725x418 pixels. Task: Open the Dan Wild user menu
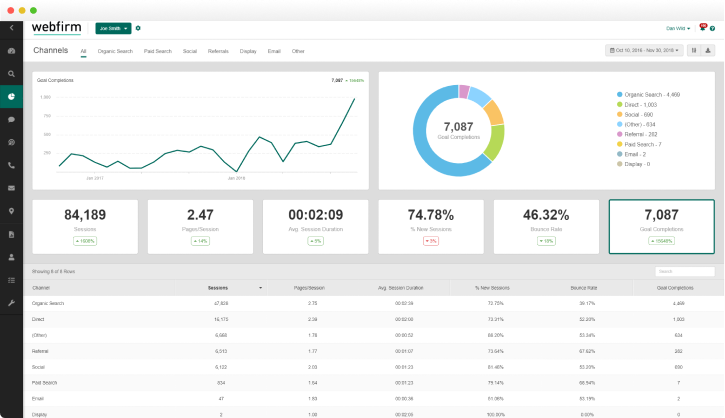[678, 29]
